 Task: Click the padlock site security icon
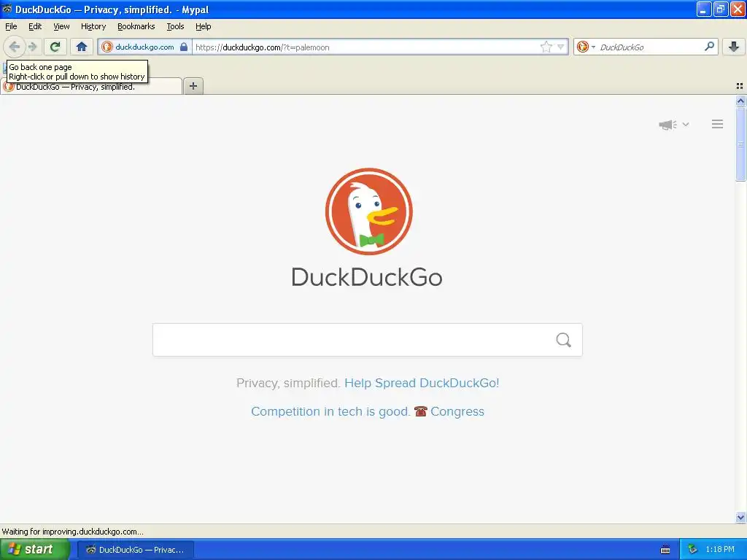(184, 47)
